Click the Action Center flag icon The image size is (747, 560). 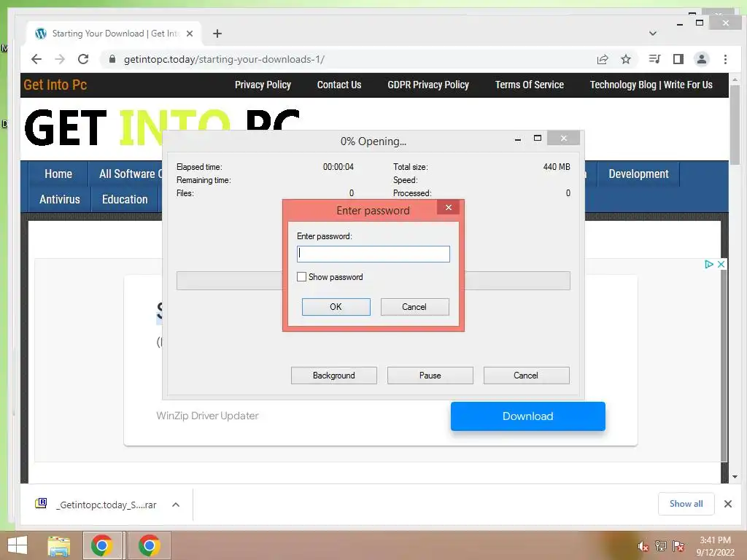click(678, 545)
